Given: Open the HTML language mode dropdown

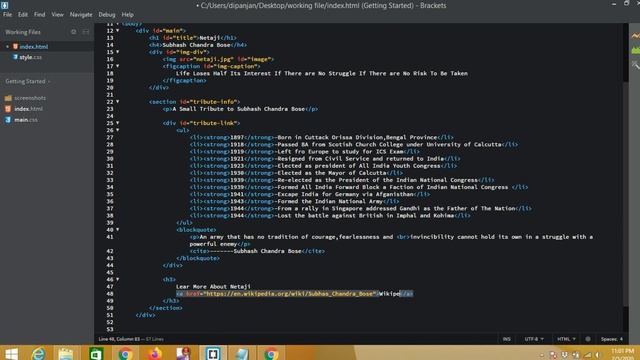Looking at the screenshot, I should [566, 339].
